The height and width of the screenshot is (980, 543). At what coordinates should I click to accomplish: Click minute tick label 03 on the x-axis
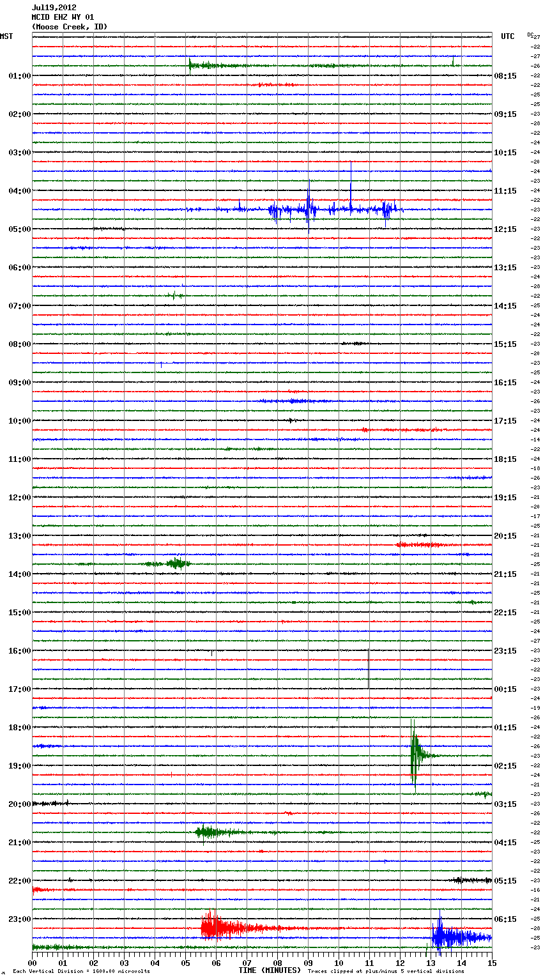click(x=124, y=963)
